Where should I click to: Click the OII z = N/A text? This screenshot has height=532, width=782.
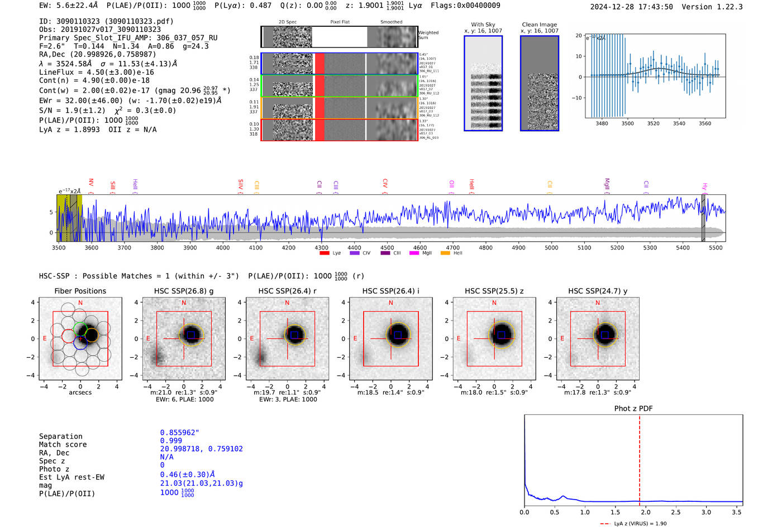(x=132, y=130)
